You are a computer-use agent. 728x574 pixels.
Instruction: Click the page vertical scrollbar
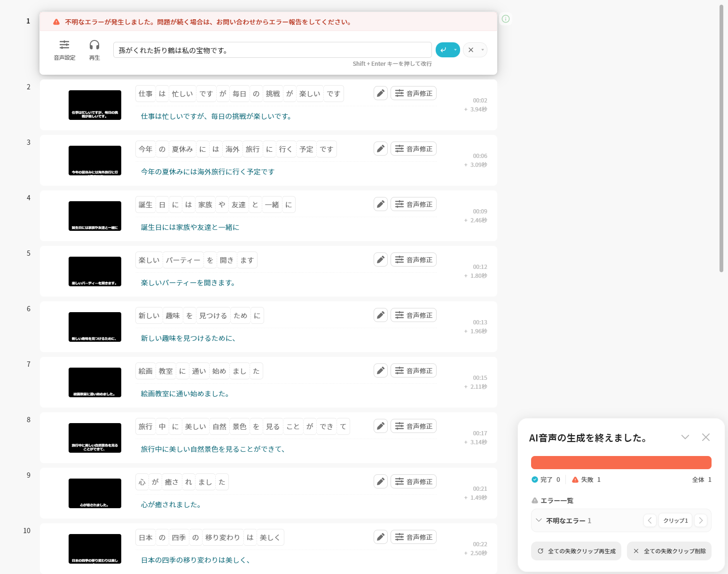721,139
